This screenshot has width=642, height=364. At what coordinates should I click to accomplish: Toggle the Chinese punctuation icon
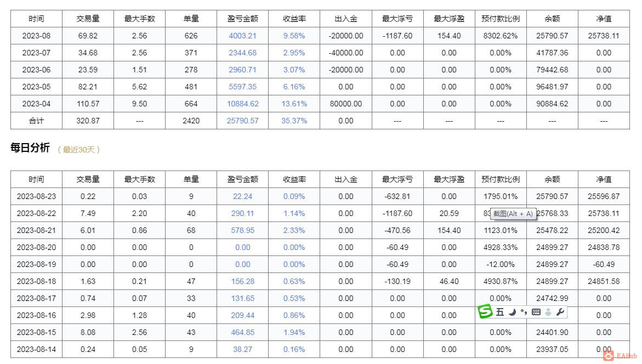(524, 312)
